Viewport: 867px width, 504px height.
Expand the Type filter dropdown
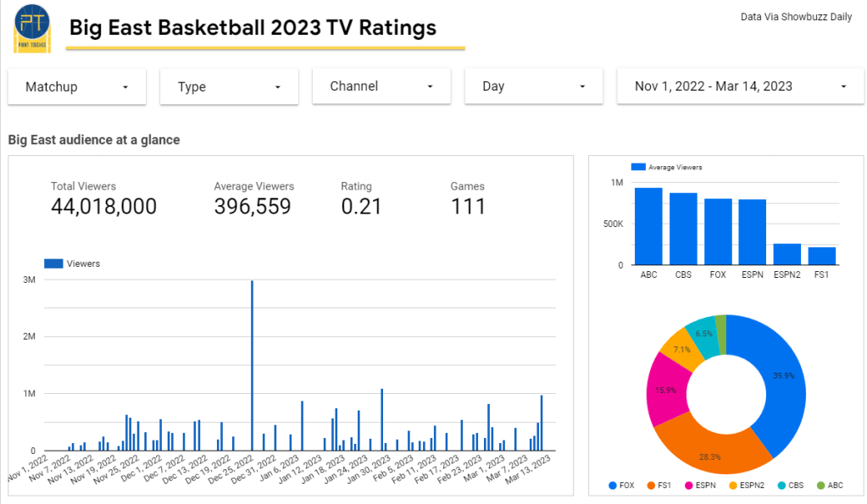click(229, 86)
